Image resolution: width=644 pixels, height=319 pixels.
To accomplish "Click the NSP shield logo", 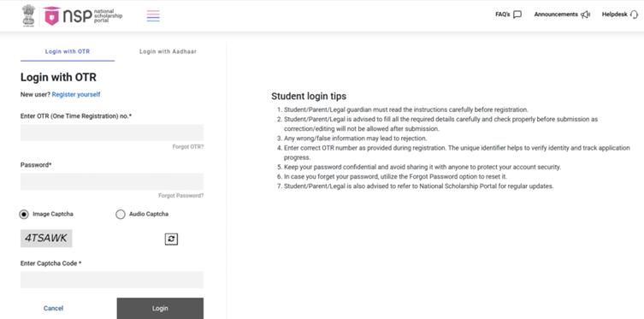I will tap(51, 15).
